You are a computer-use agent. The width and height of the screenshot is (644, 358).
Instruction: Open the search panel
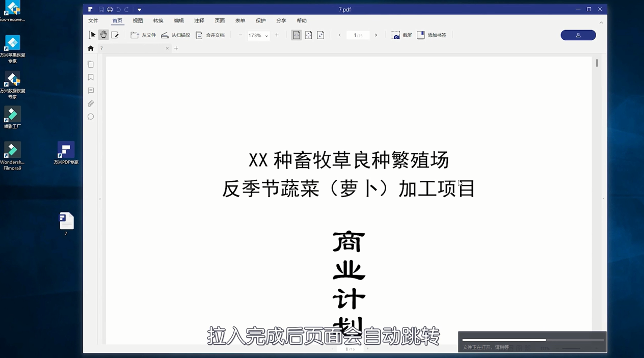click(91, 117)
